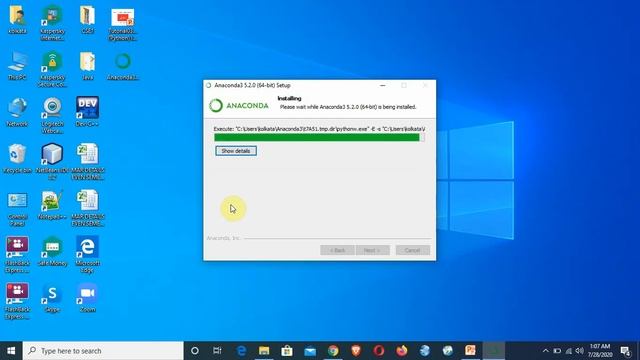Image resolution: width=640 pixels, height=360 pixels.
Task: Open the clock showing 1:07 AM
Action: click(600, 351)
